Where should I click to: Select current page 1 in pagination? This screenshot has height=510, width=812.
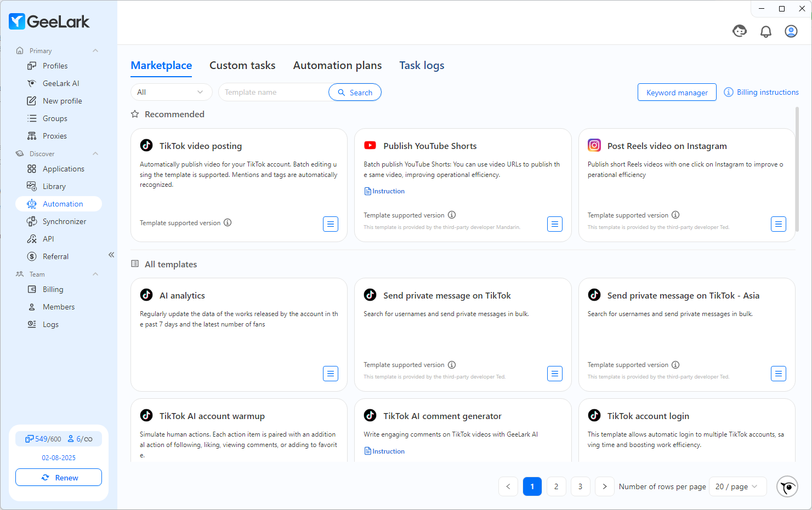[532, 486]
